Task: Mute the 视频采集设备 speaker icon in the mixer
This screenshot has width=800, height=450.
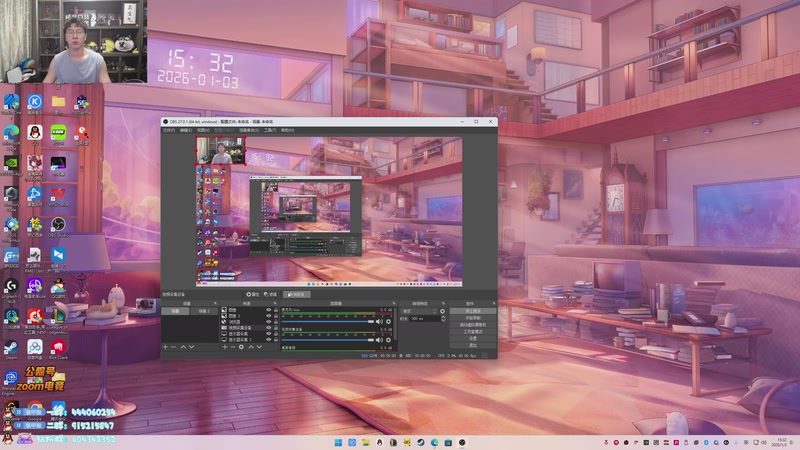Action: point(379,340)
